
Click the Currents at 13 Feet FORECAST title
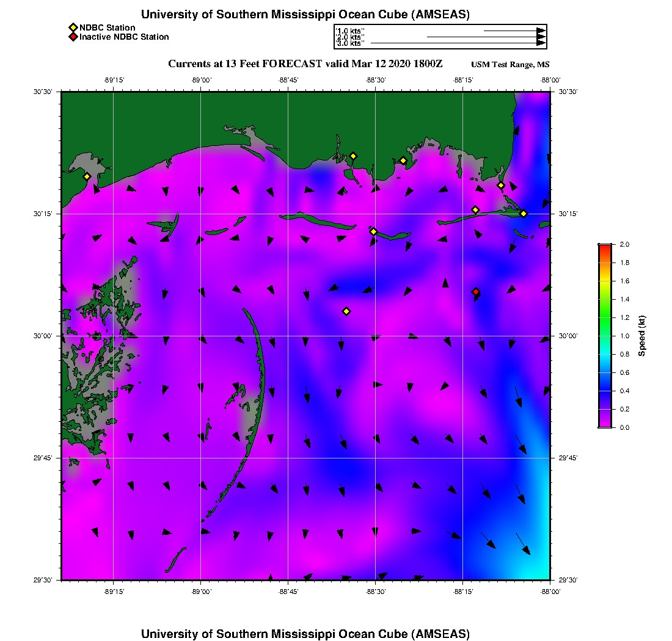305,64
